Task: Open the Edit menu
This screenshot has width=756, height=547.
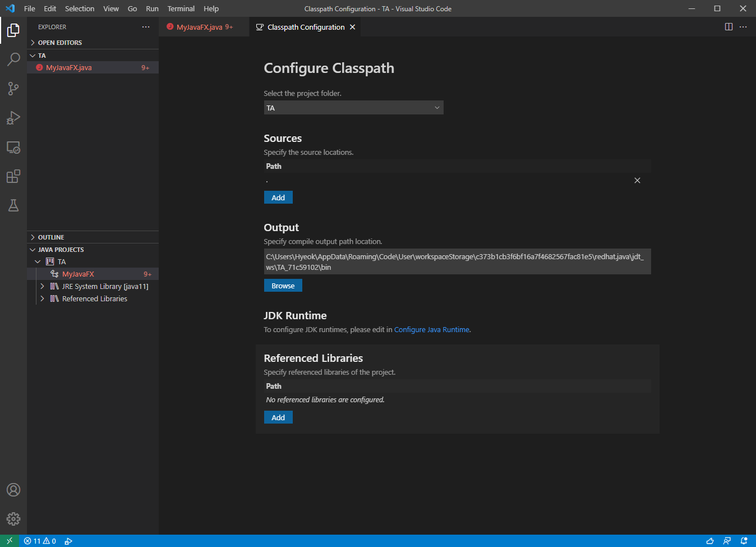Action: pos(50,8)
